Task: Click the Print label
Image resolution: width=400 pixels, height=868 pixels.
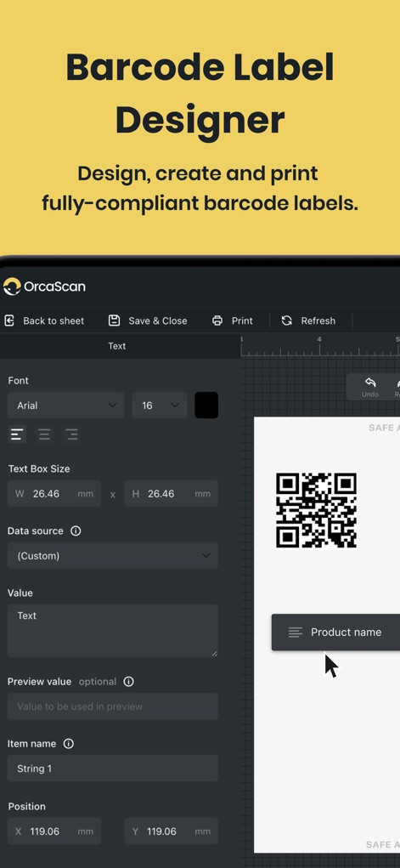Action: pos(242,321)
